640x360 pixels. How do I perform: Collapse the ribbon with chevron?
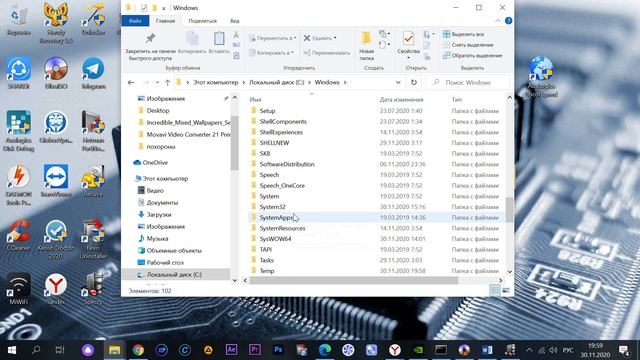point(498,21)
